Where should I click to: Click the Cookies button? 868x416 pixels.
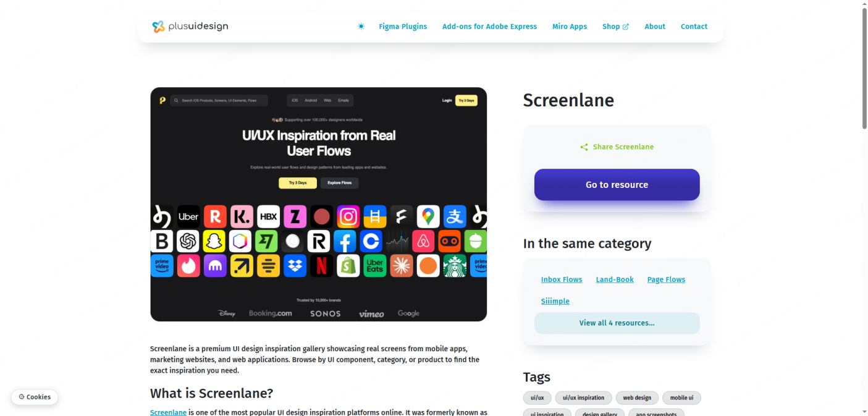tap(35, 397)
